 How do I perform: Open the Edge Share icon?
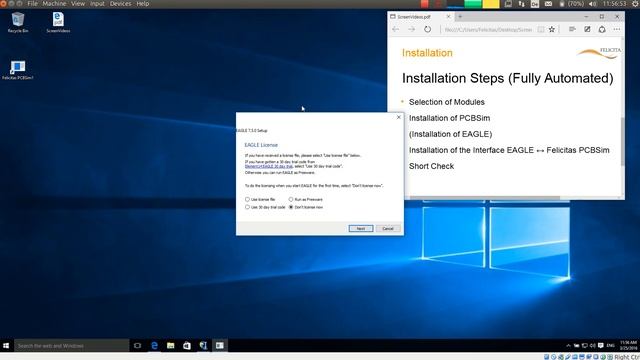[602, 29]
